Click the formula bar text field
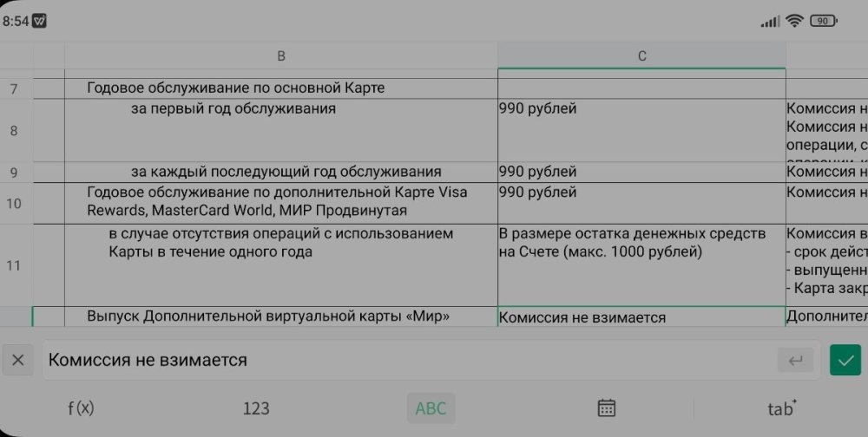The image size is (868, 437). (x=408, y=360)
